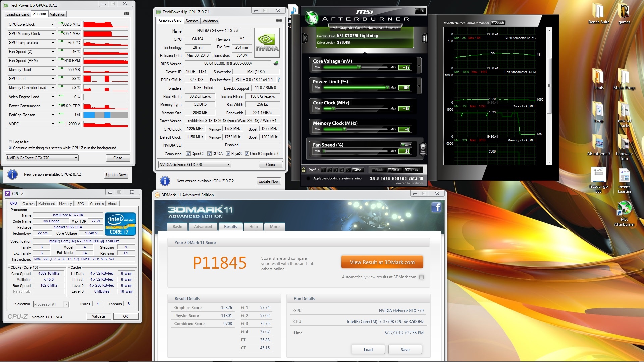644x362 pixels.
Task: Click Update Now in sensors GPU-Z window
Action: pos(116,175)
